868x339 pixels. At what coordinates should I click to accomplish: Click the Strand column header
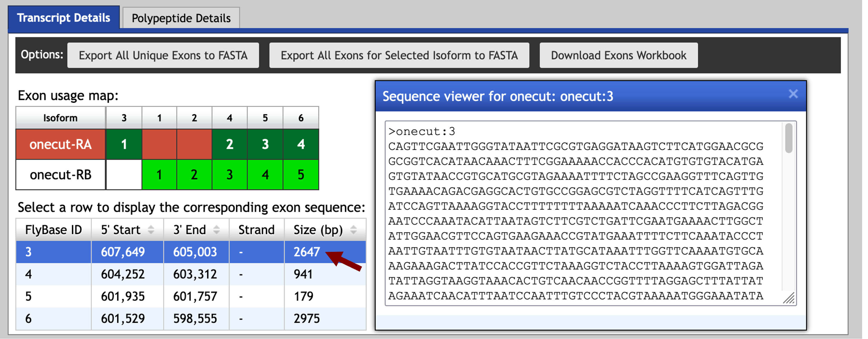(257, 230)
